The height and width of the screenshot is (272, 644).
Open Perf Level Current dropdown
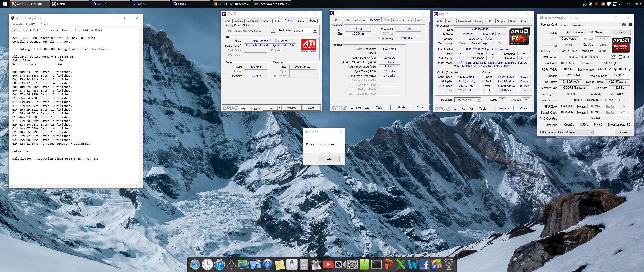pyautogui.click(x=305, y=30)
